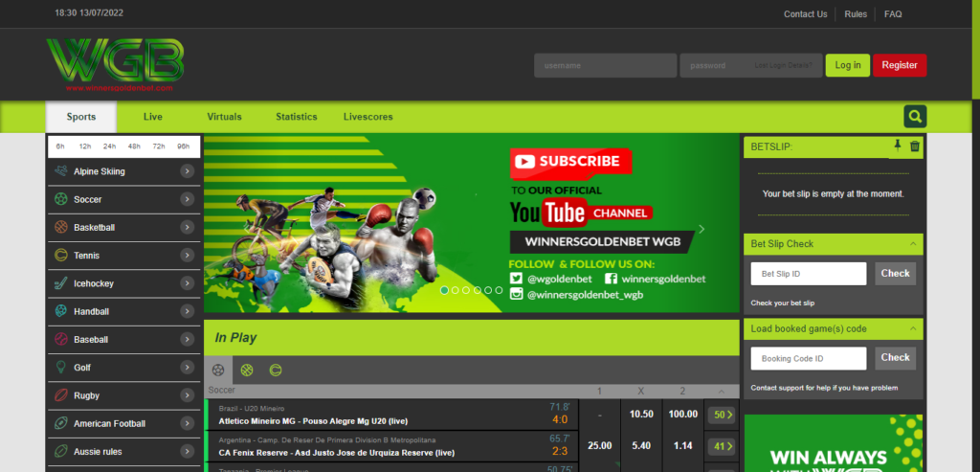Collapse the Bet Slip Check panel
This screenshot has height=472, width=980.
pos(912,244)
